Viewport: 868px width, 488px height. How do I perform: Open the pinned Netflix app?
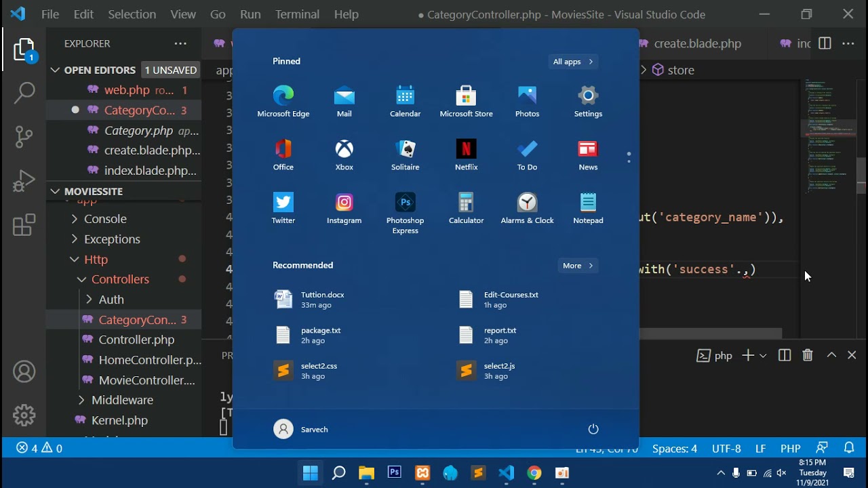pos(467,155)
